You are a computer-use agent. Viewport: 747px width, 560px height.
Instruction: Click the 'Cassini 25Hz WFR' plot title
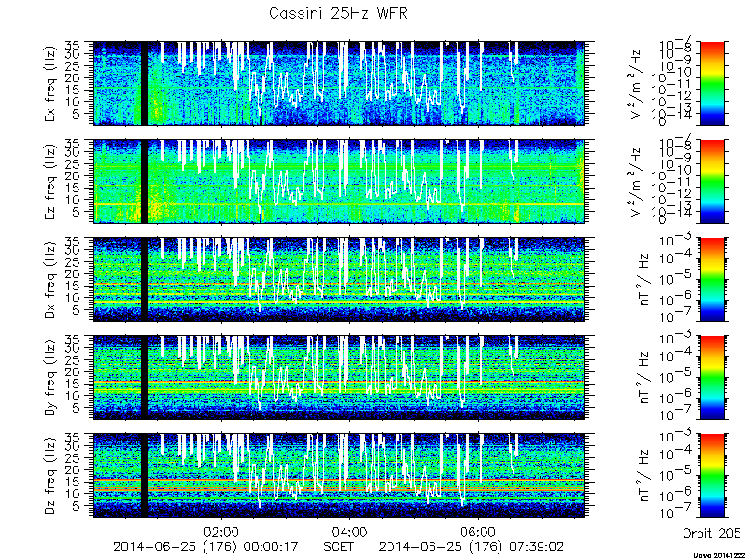(x=338, y=14)
